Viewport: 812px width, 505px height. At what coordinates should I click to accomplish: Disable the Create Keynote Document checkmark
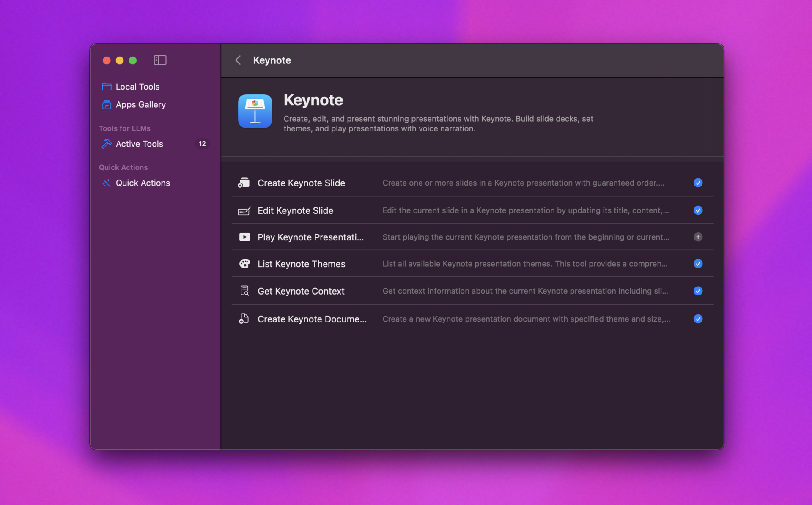click(x=698, y=319)
